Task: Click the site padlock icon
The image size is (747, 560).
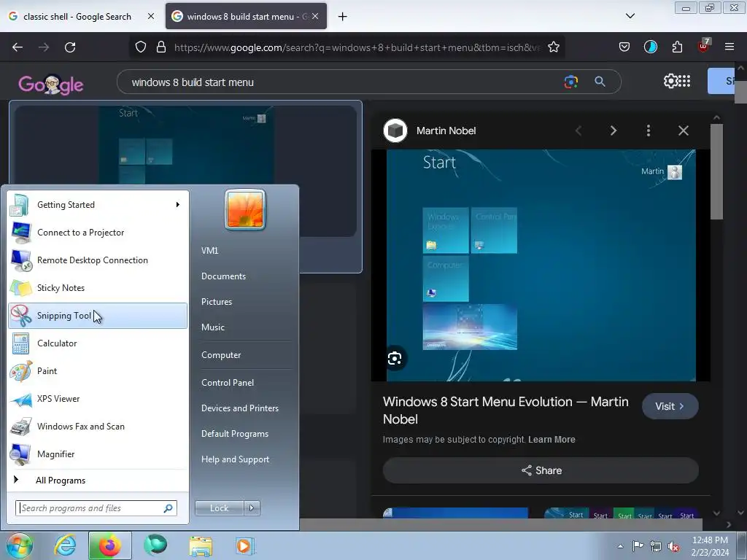Action: [161, 47]
